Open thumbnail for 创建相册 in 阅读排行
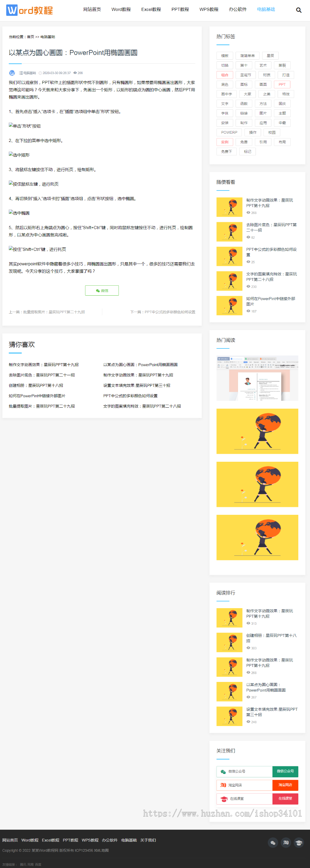 tap(229, 643)
